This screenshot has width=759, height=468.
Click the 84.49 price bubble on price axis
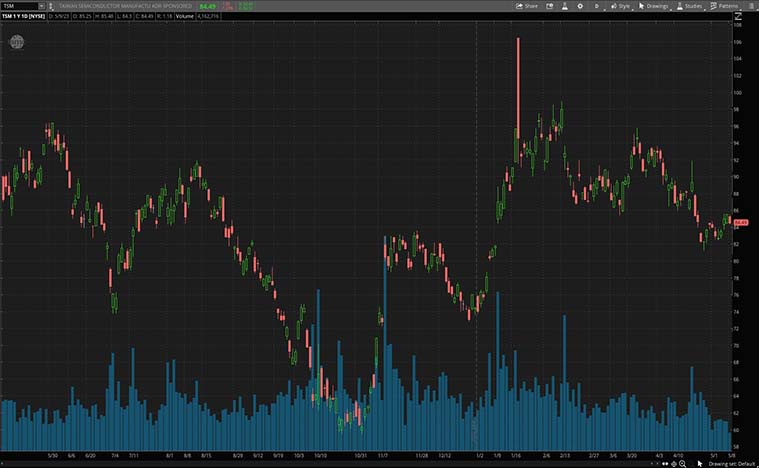(x=741, y=223)
